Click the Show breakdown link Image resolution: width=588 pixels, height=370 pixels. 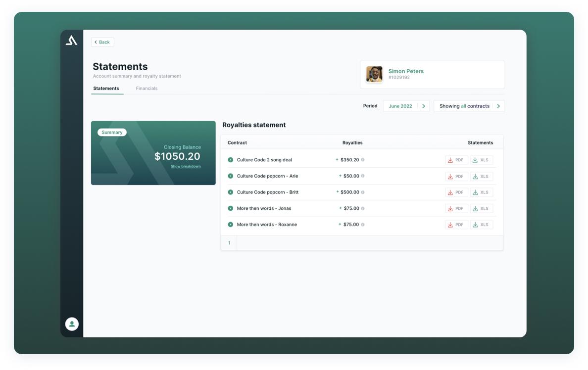point(186,167)
